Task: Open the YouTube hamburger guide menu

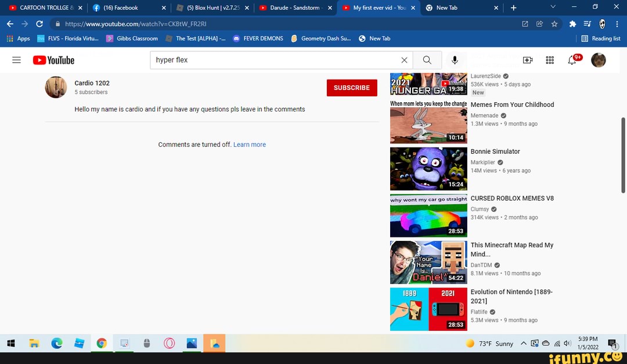Action: (x=16, y=60)
